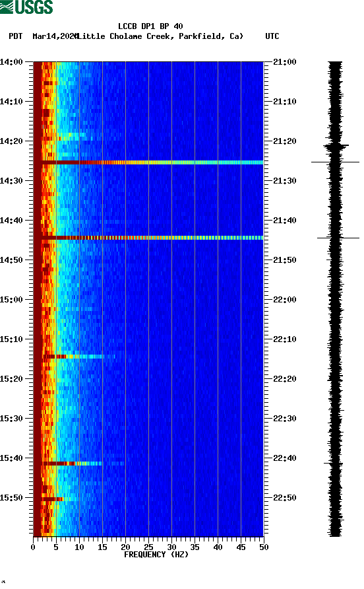Click the short spectrogram event near 15:14

(x=73, y=356)
